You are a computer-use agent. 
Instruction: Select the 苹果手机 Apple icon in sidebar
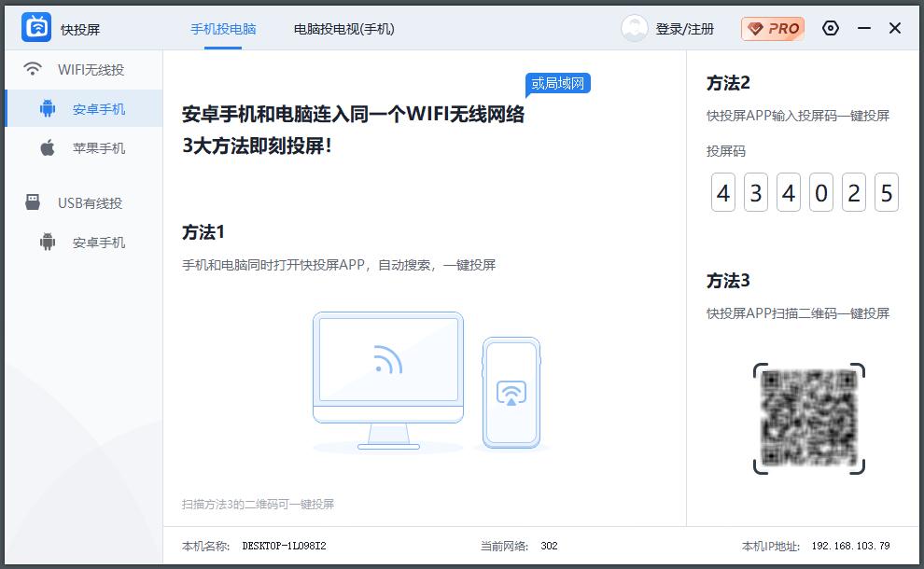pyautogui.click(x=49, y=147)
